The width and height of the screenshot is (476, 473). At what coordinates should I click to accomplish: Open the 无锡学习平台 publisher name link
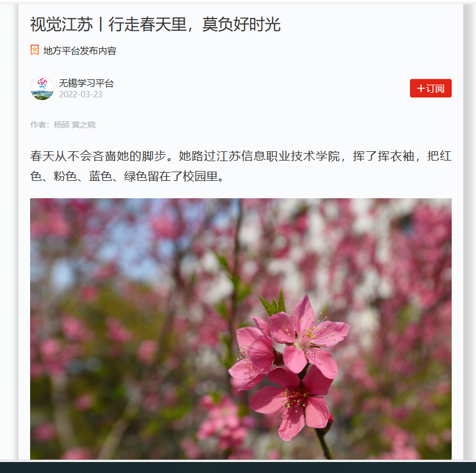click(86, 83)
